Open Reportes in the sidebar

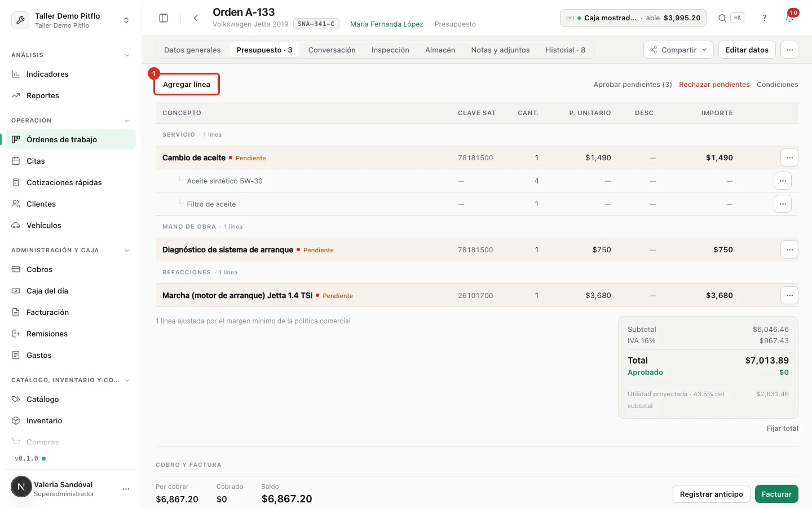click(x=70, y=95)
